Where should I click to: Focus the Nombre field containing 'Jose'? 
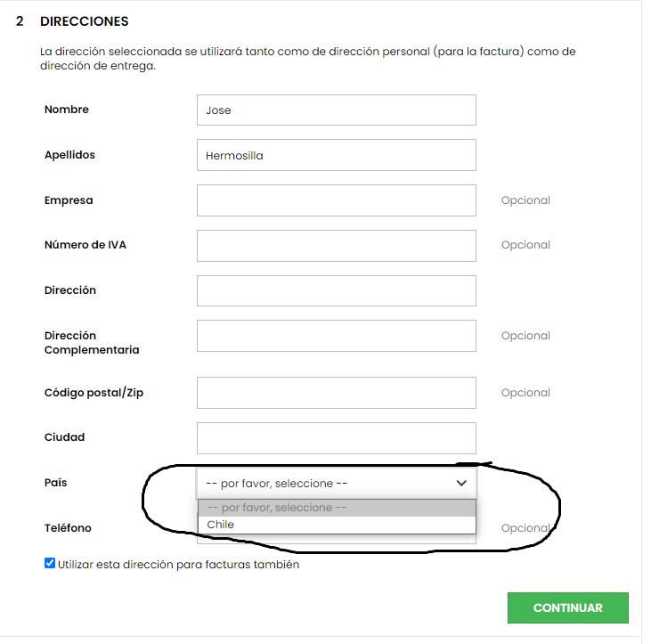pos(336,110)
